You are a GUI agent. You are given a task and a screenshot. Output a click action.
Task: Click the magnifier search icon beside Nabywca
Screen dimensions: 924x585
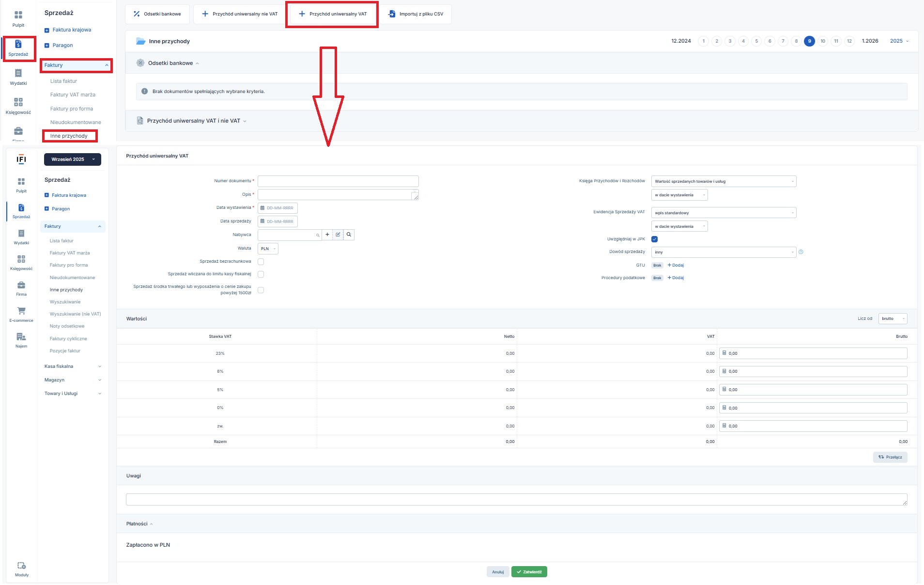349,235
